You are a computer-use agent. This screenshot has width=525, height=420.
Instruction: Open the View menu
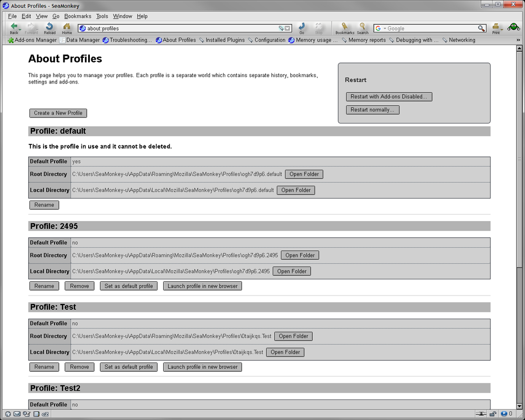(41, 16)
